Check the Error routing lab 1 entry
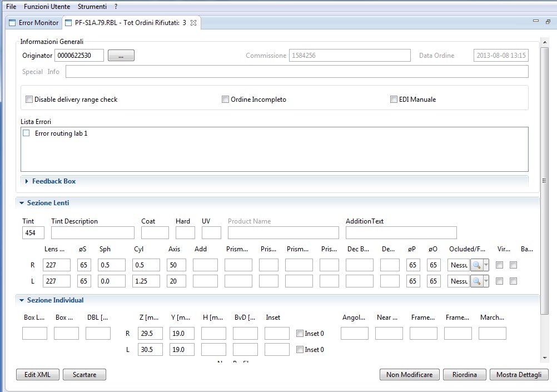The image size is (557, 392). point(26,133)
